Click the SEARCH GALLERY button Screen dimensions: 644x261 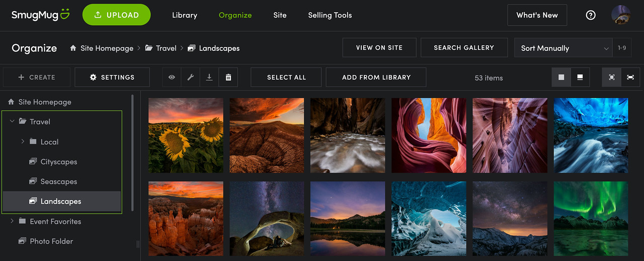click(464, 48)
